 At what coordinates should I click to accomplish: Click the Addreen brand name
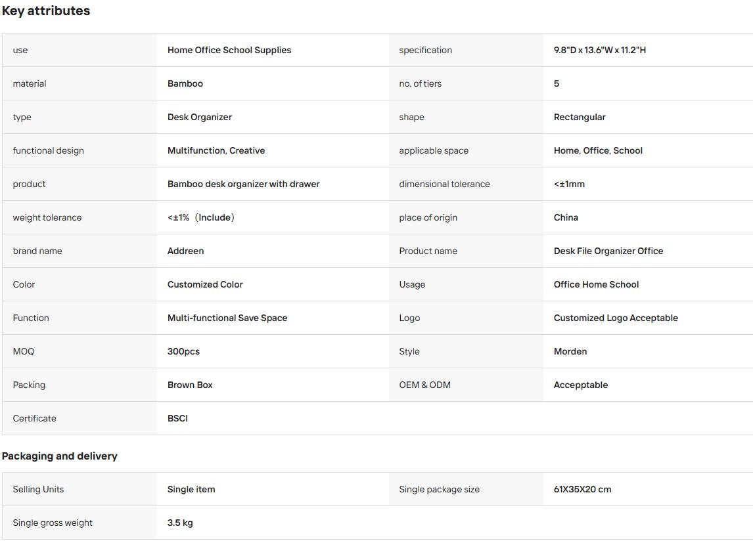(x=185, y=251)
